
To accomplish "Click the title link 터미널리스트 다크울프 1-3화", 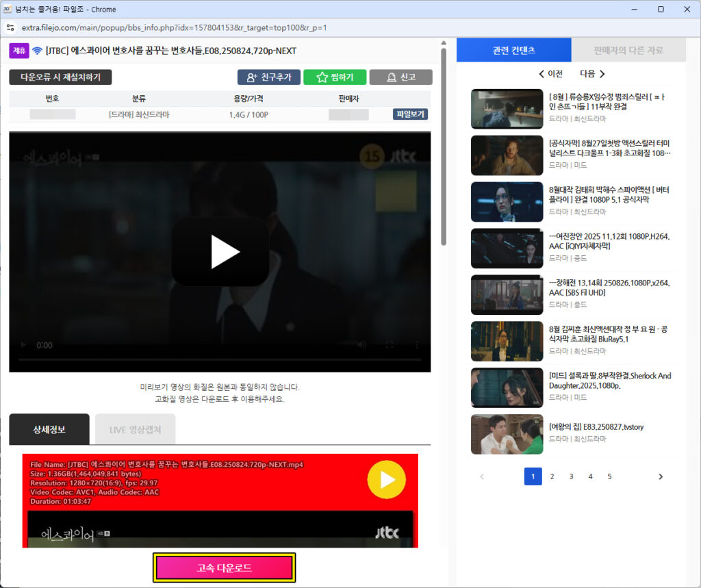I will click(x=610, y=148).
